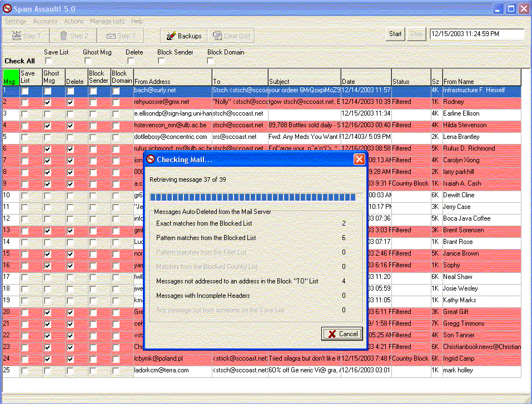Close the Checking Mail dialog
This screenshot has width=532, height=404.
pyautogui.click(x=359, y=159)
